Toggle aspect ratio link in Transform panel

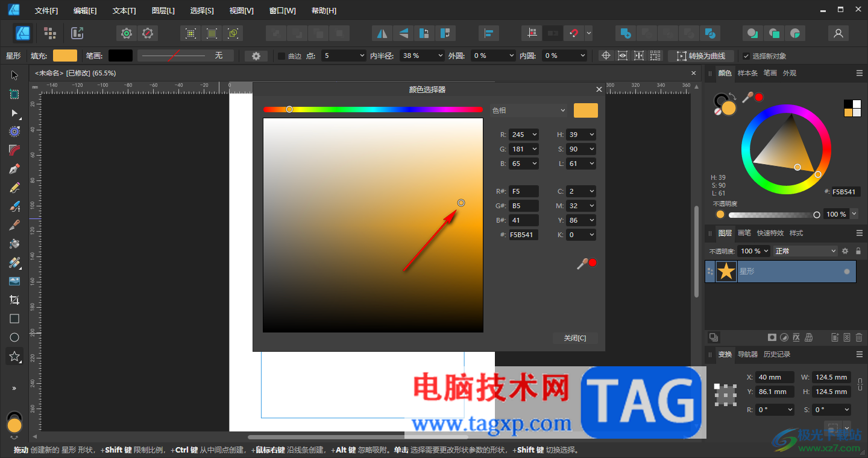(x=860, y=384)
